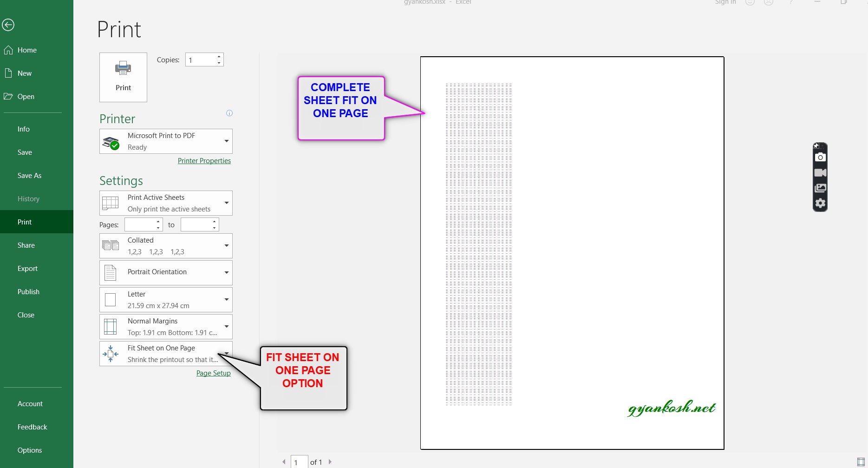This screenshot has height=468, width=868.
Task: Increase the Pages from value spinner
Action: [x=158, y=222]
